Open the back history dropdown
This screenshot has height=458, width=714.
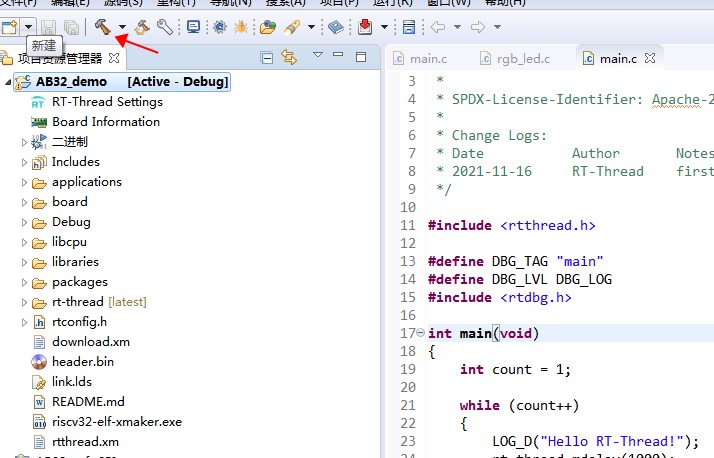tap(458, 27)
